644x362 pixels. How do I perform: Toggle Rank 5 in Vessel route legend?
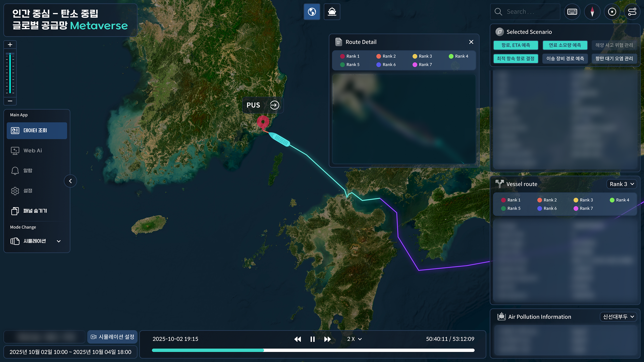click(x=511, y=208)
